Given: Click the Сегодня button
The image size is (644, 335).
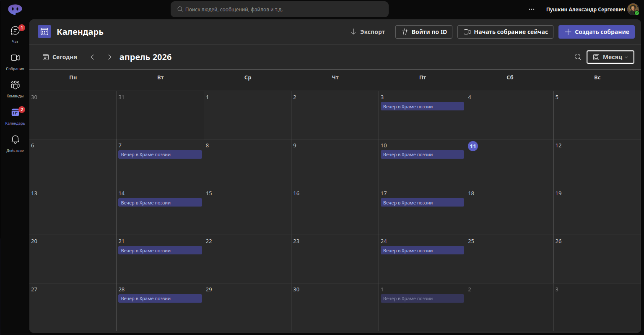Looking at the screenshot, I should click(x=60, y=57).
